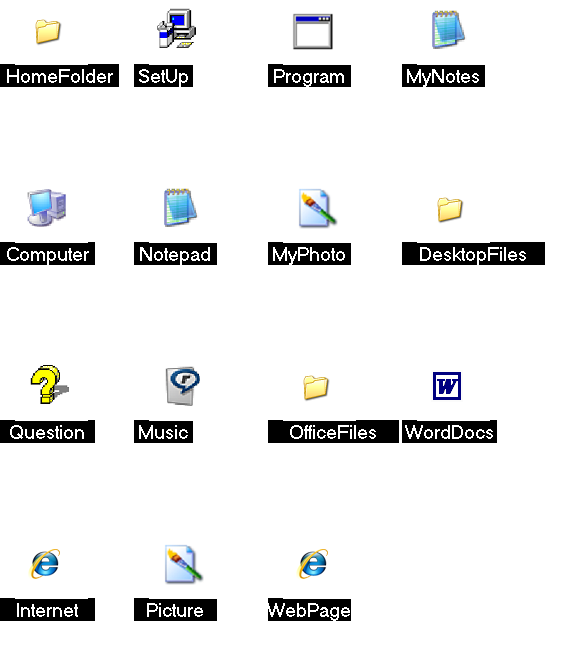
Task: Launch the SetUp installer icon
Action: click(176, 29)
